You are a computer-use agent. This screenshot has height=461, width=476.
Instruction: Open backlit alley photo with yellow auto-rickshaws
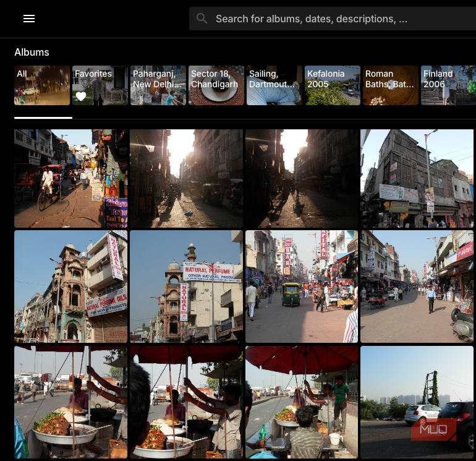(187, 179)
